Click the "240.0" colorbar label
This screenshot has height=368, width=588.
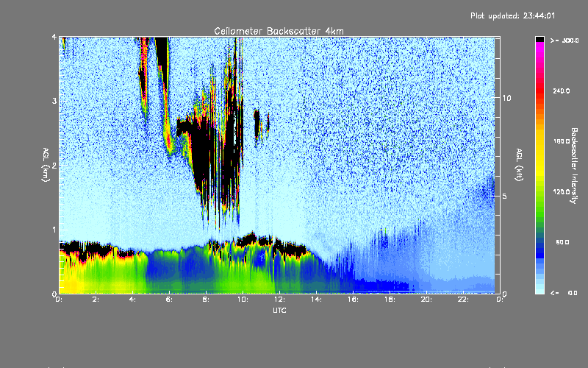pos(562,91)
